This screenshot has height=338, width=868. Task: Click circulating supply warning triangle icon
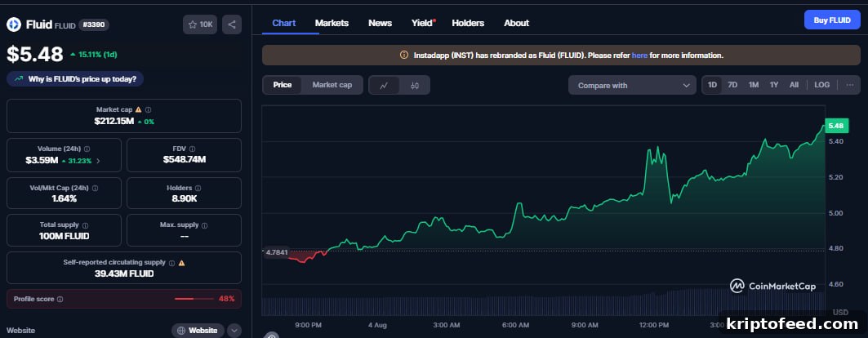pyautogui.click(x=181, y=263)
